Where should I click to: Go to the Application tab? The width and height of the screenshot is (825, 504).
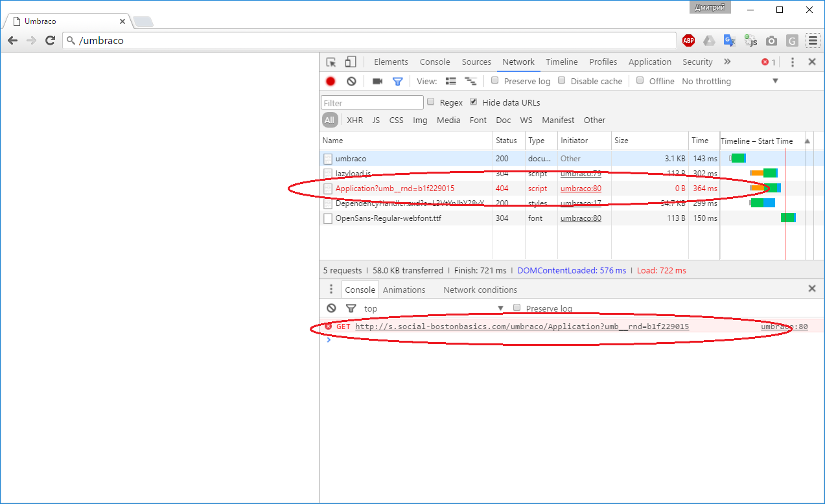click(x=650, y=62)
